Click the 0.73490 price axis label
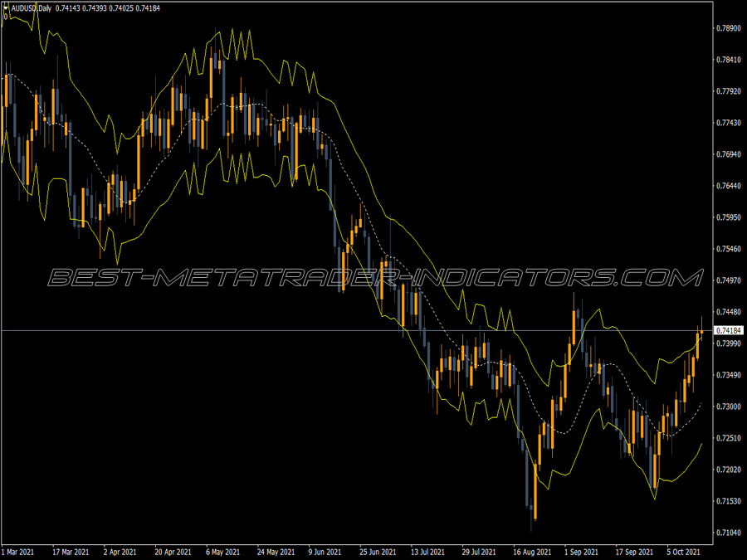The height and width of the screenshot is (560, 747). point(729,375)
